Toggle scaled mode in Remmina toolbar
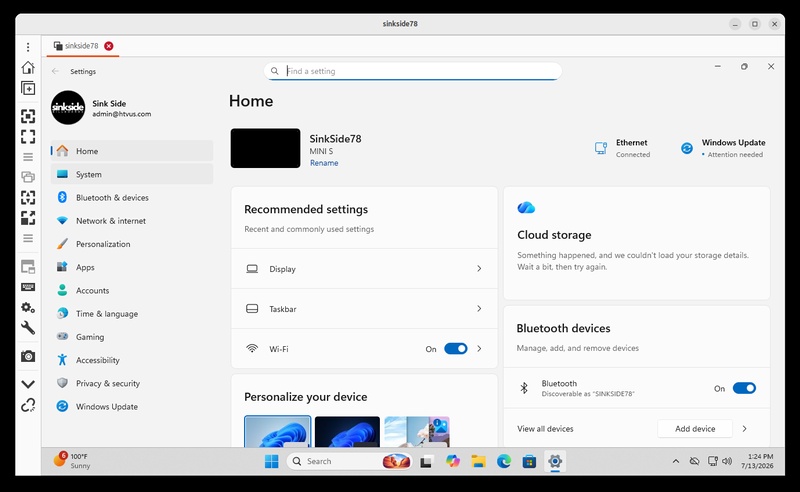Viewport: 800px width, 492px height. (x=28, y=218)
